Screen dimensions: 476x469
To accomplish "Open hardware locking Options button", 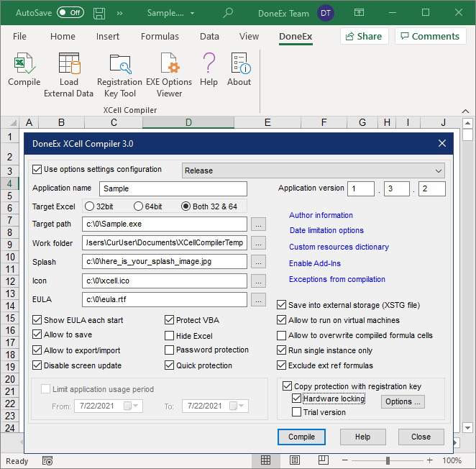I will click(403, 401).
